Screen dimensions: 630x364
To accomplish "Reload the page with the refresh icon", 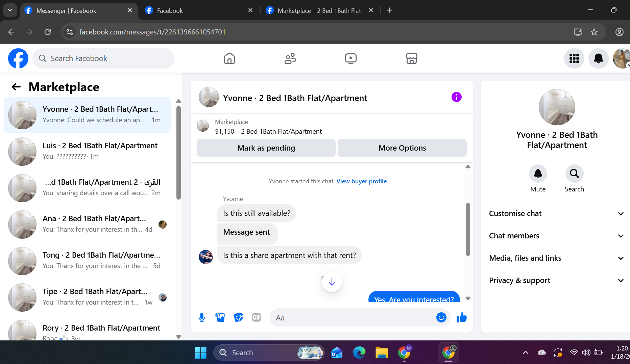I will (x=48, y=32).
